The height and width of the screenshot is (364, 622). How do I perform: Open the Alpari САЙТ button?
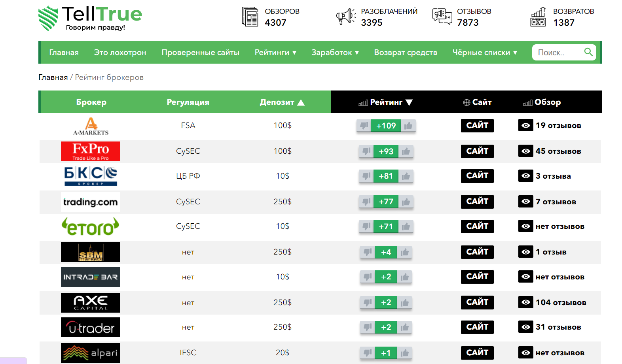pyautogui.click(x=477, y=353)
